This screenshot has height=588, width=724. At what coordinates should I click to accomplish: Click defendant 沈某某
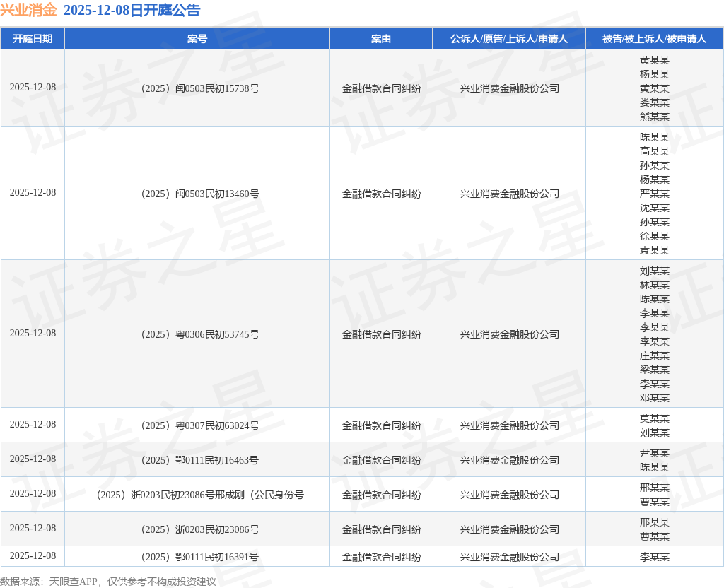[654, 208]
